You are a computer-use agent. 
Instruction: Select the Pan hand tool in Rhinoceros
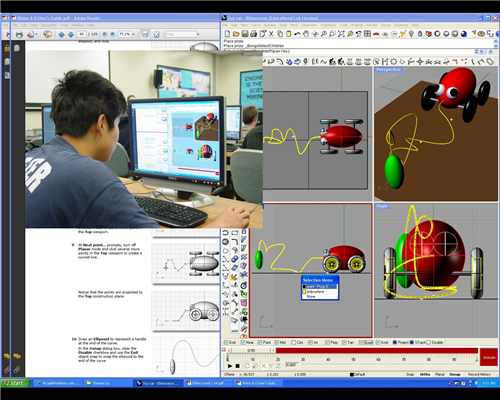tap(306, 34)
